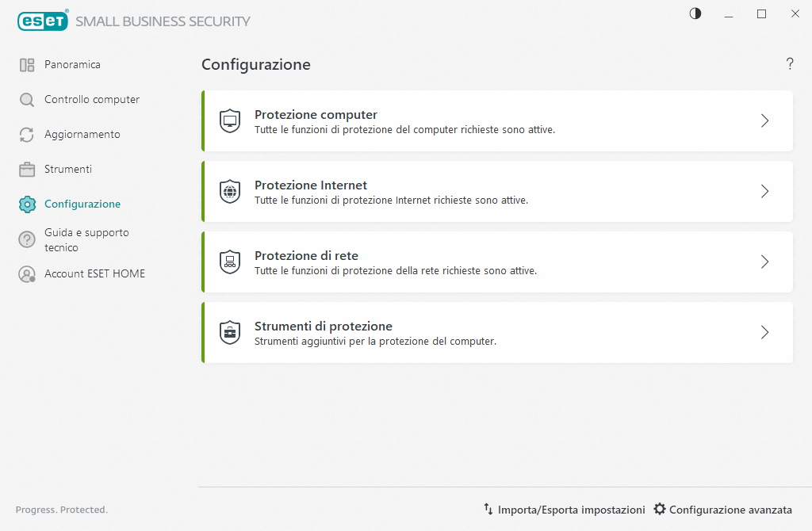812x531 pixels.
Task: Toggle the dark mode contrast icon
Action: pyautogui.click(x=695, y=13)
